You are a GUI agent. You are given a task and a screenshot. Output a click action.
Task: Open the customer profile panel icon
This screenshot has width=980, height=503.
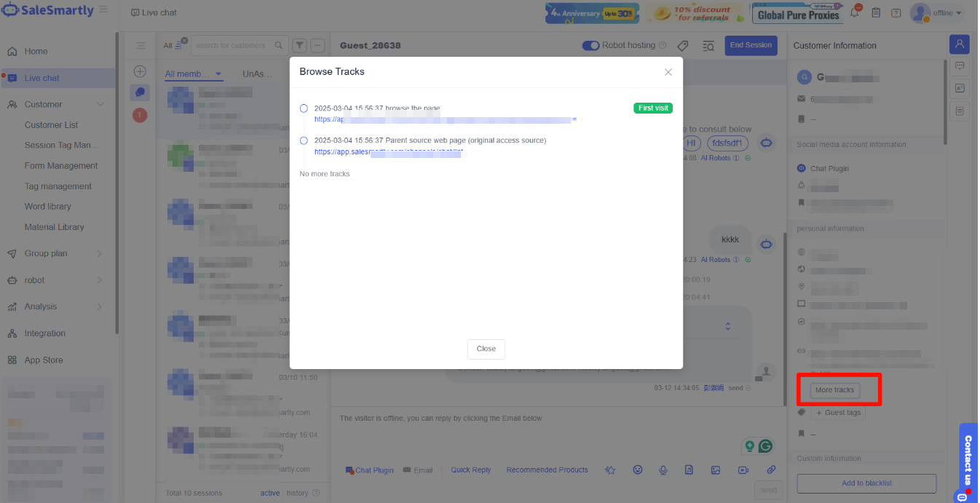(x=960, y=44)
